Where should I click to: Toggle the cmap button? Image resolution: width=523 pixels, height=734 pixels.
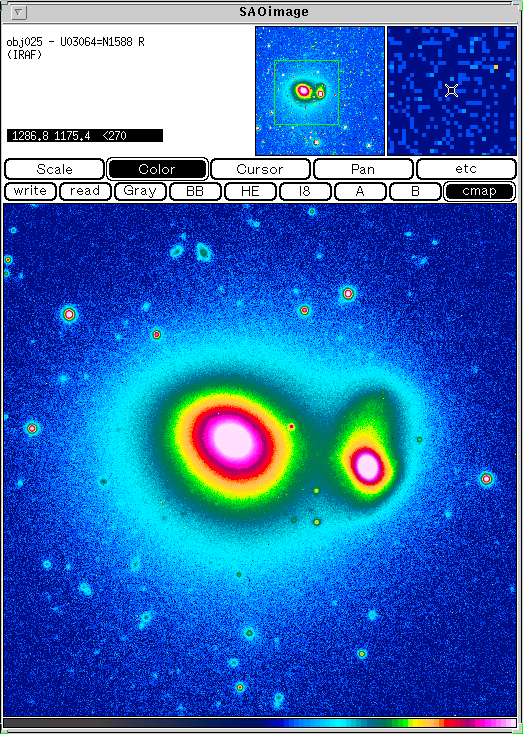479,191
